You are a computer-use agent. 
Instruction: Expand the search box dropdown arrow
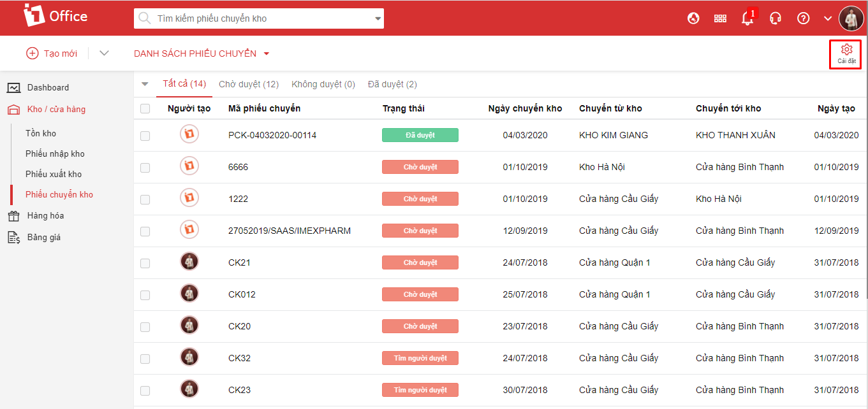click(377, 18)
